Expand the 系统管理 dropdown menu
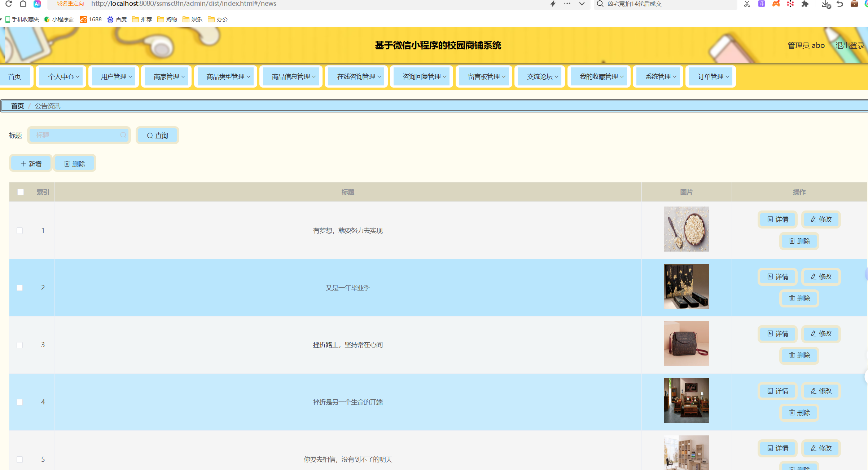The width and height of the screenshot is (868, 470). (x=661, y=77)
